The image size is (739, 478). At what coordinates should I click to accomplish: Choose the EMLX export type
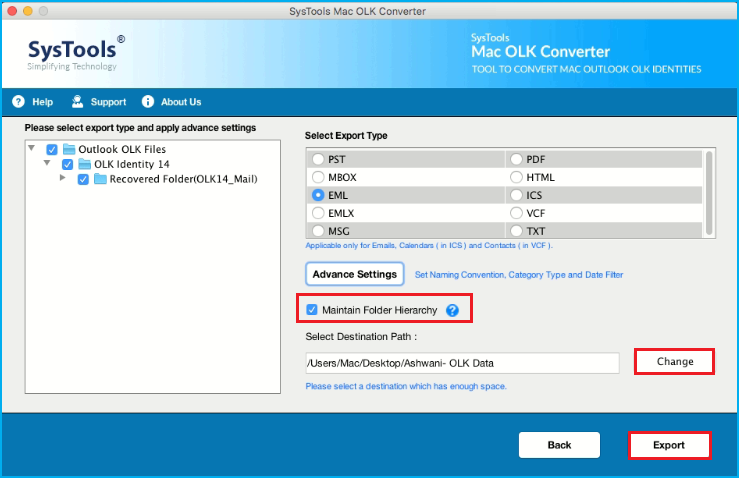click(318, 213)
